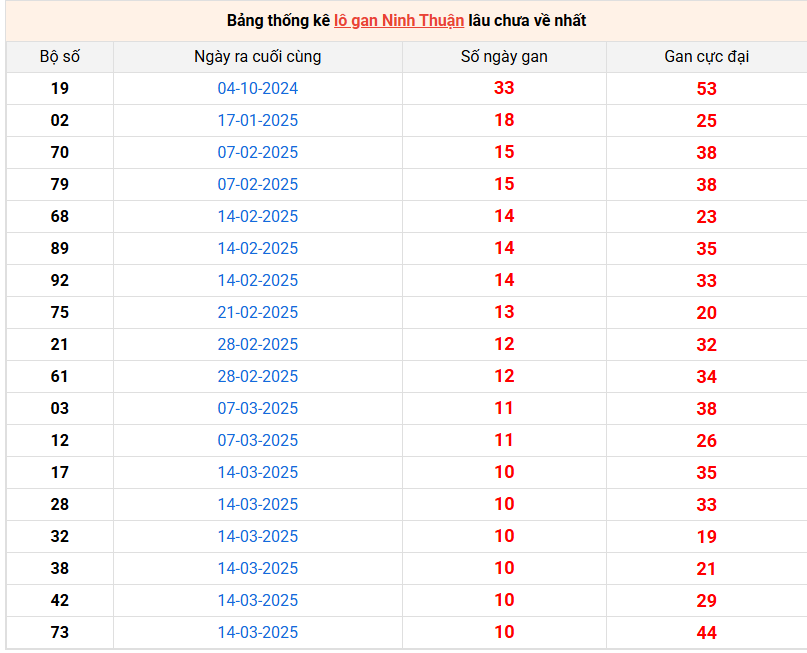Click the "Bộ số" column header
807x653 pixels.
(60, 57)
